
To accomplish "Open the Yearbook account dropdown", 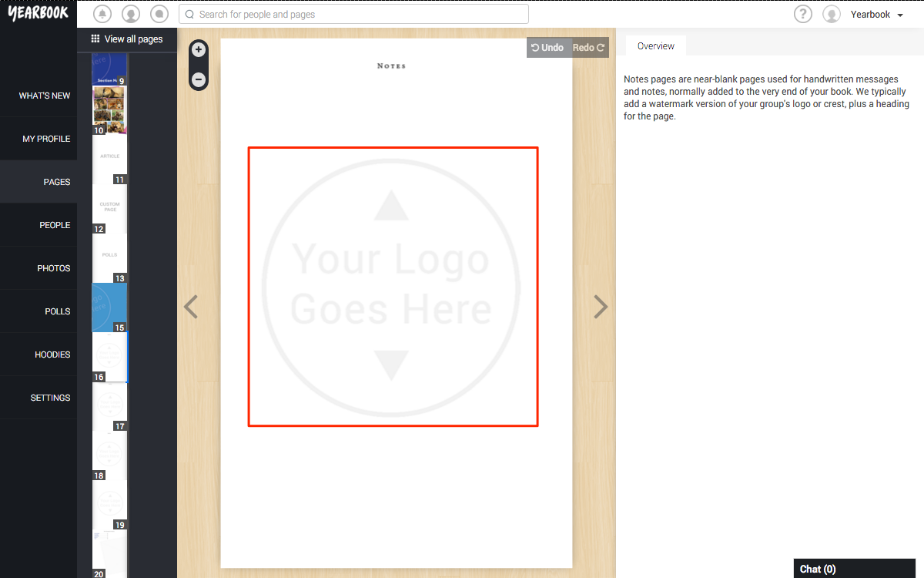I will (x=875, y=14).
